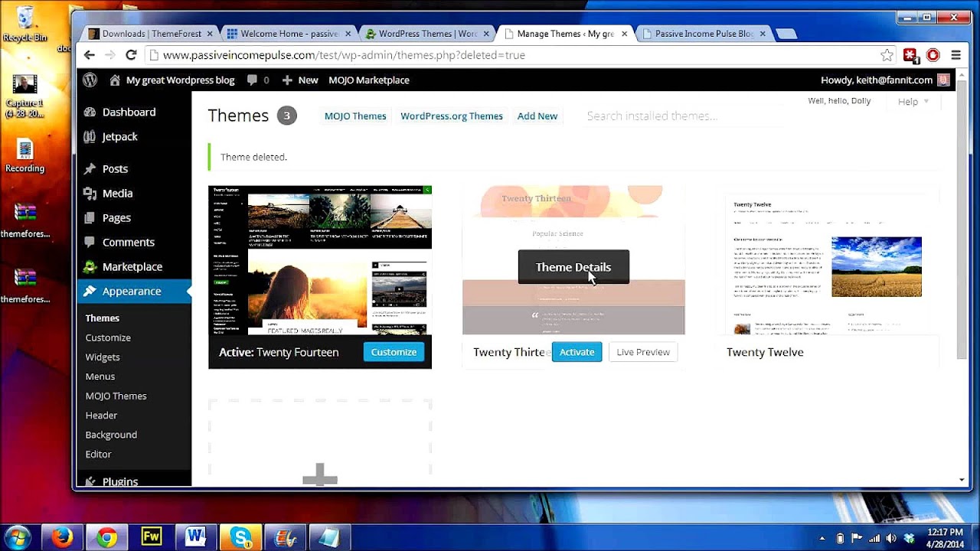Image resolution: width=980 pixels, height=551 pixels.
Task: Open the Customize submenu link
Action: tap(108, 337)
